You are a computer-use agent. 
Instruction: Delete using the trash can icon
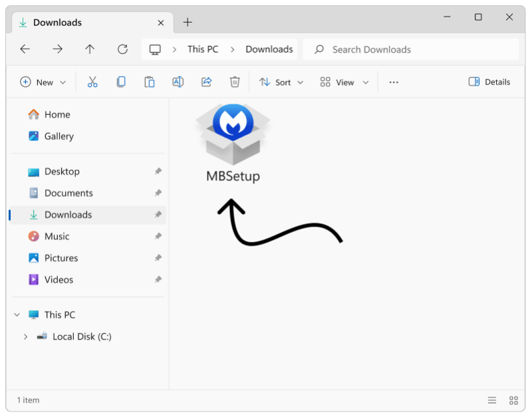coord(234,81)
